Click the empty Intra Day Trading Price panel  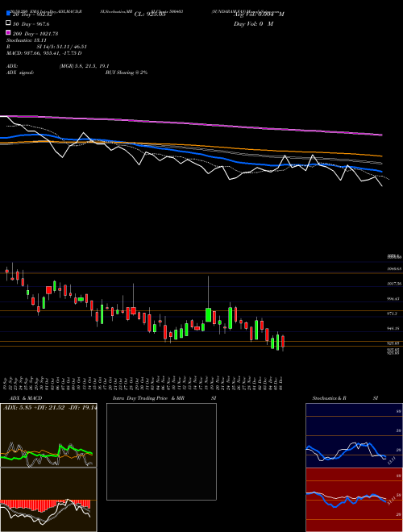pyautogui.click(x=161, y=451)
